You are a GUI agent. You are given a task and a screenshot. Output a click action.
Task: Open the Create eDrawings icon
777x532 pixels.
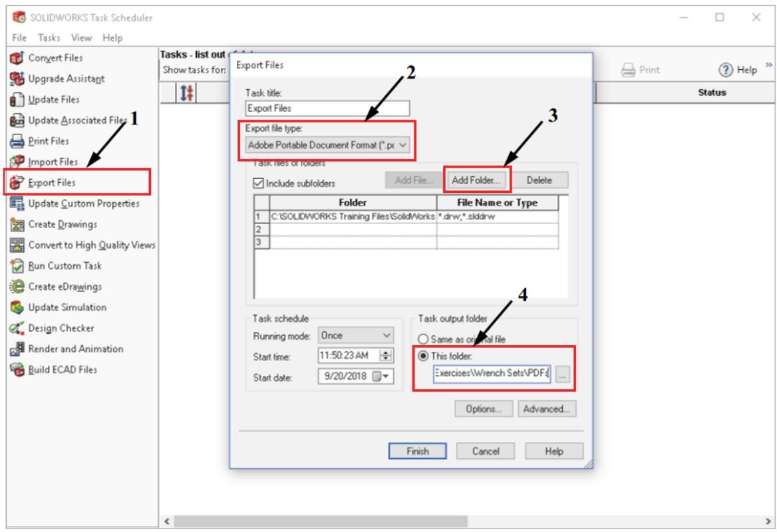click(17, 287)
